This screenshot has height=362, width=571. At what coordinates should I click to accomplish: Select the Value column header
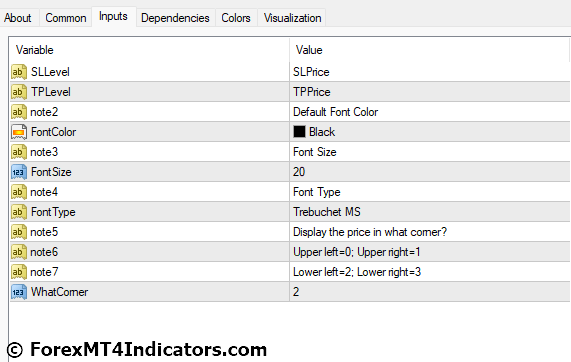[x=430, y=50]
